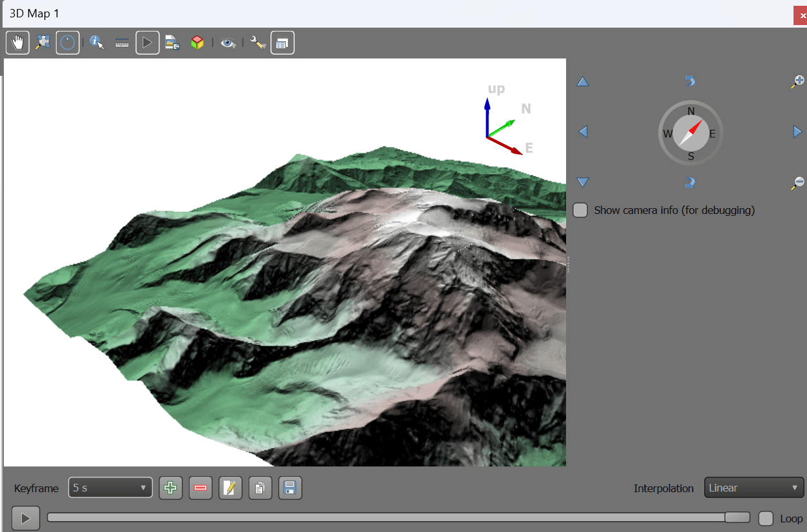The height and width of the screenshot is (532, 807).
Task: Click Save as Image icon
Action: point(172,43)
